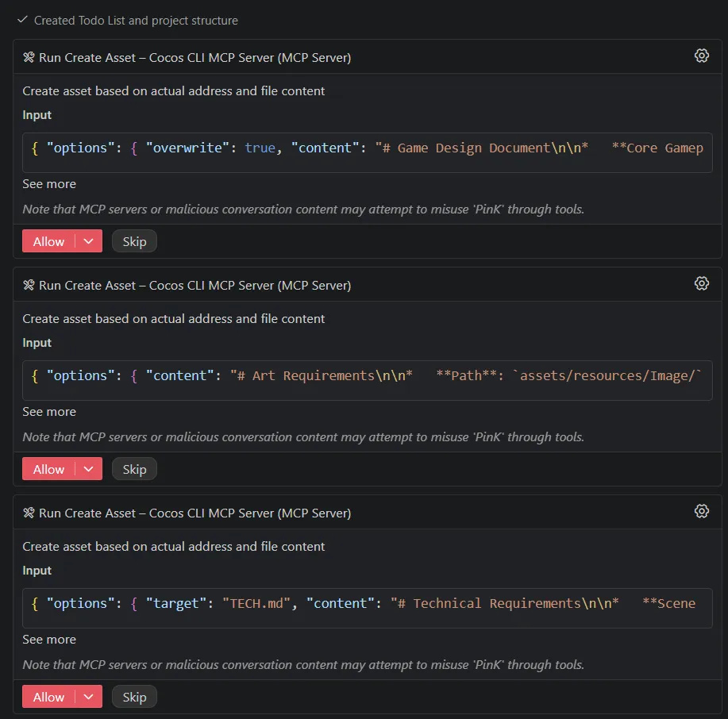Click checkmark beside Created Todo List
The height and width of the screenshot is (719, 728).
click(22, 20)
